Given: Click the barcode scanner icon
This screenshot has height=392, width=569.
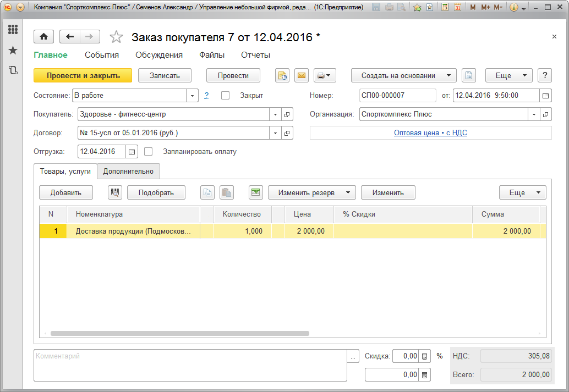Looking at the screenshot, I should point(116,192).
